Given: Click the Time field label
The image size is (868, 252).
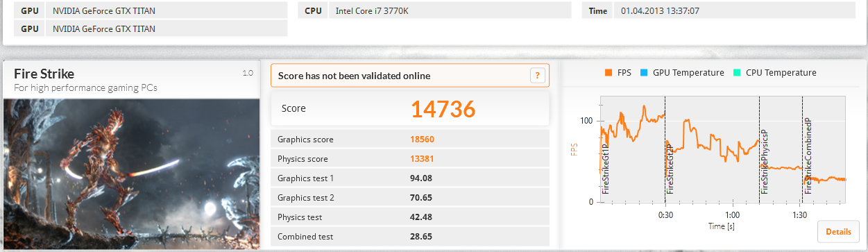Looking at the screenshot, I should tap(597, 10).
